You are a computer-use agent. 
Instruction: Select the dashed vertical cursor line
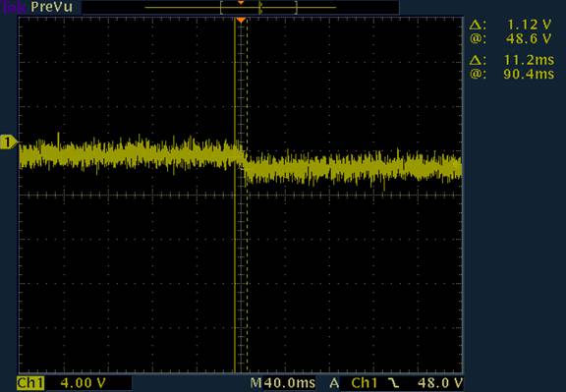tap(248, 195)
